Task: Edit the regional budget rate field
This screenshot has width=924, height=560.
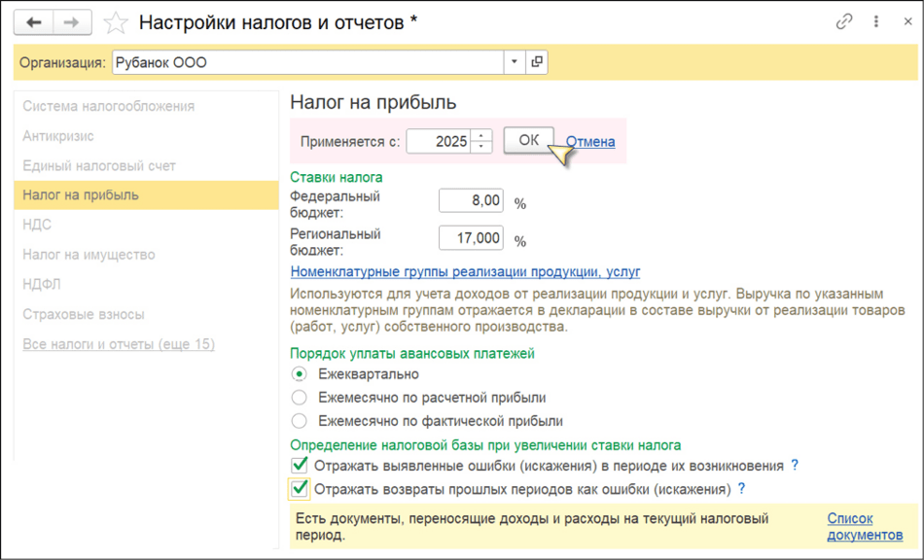Action: 471,238
